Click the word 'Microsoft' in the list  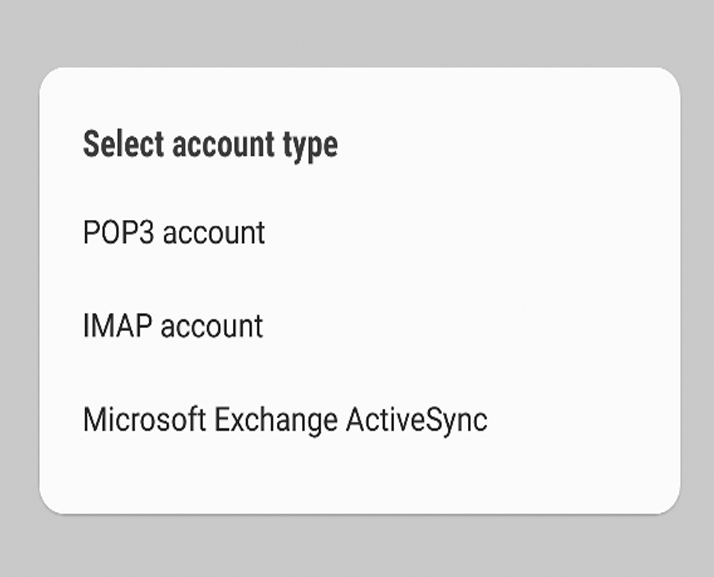[x=144, y=419]
